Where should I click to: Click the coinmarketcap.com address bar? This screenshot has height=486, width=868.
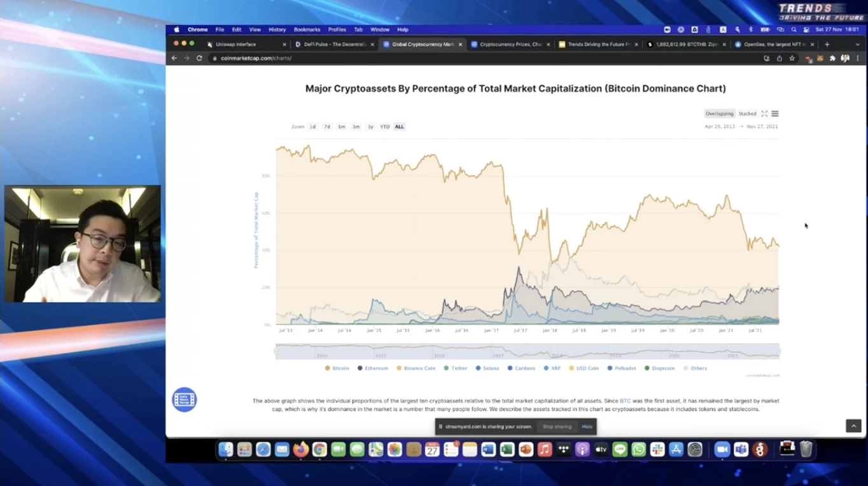[255, 58]
